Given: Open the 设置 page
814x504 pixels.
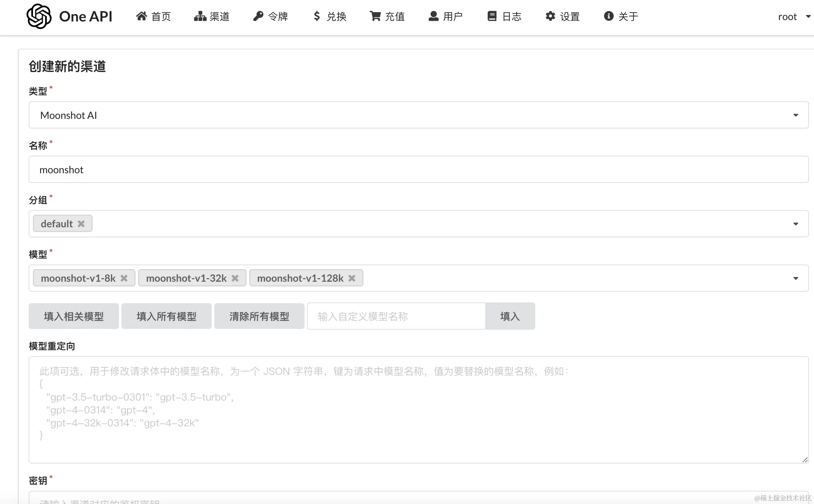Looking at the screenshot, I should [563, 16].
